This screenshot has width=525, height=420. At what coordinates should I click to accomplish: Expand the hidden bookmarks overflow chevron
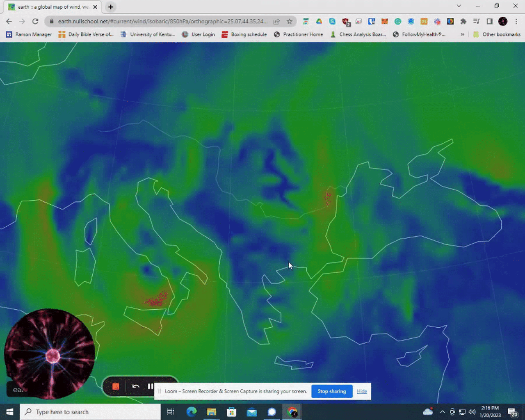pos(463,34)
